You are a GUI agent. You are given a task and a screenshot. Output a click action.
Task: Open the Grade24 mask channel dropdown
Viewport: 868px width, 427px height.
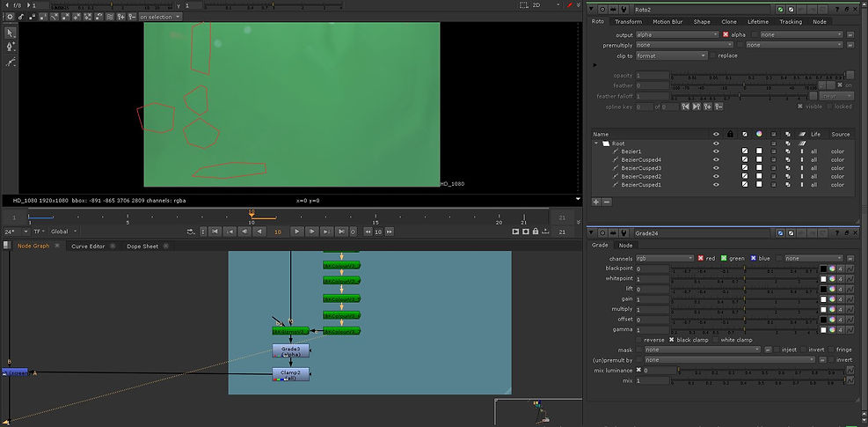[x=703, y=350]
